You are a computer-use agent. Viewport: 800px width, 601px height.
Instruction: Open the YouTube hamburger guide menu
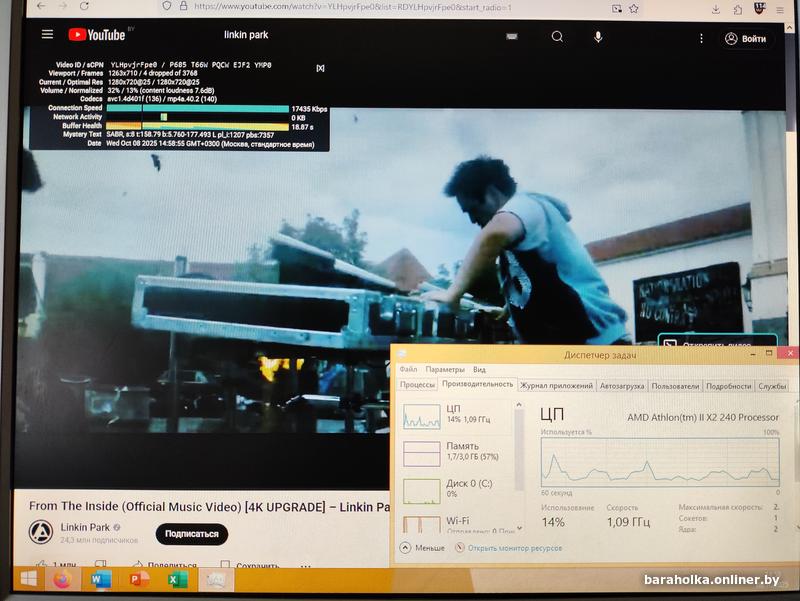click(x=47, y=35)
